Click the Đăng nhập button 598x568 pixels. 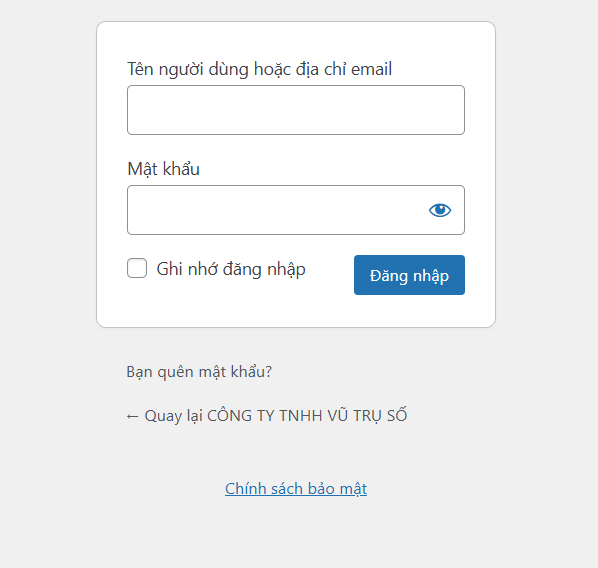click(409, 275)
